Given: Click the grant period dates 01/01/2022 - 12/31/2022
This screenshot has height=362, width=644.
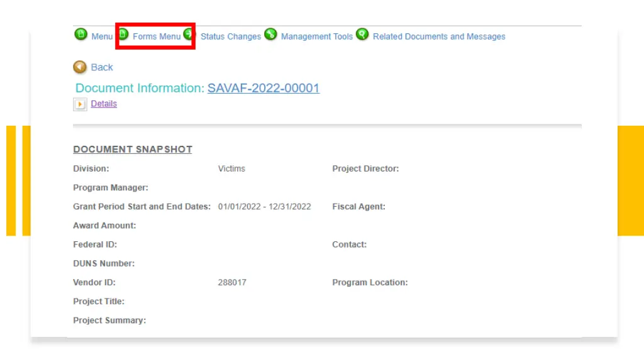Looking at the screenshot, I should [x=265, y=206].
